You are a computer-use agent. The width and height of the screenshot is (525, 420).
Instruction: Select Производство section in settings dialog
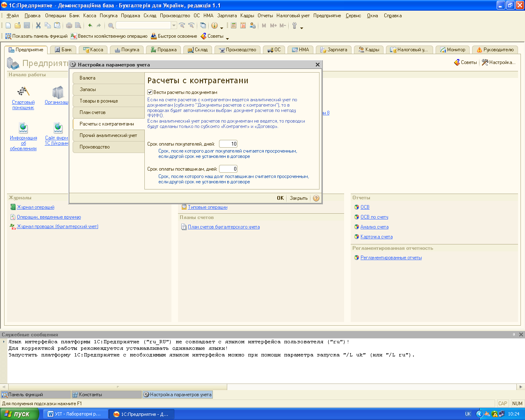click(x=109, y=147)
